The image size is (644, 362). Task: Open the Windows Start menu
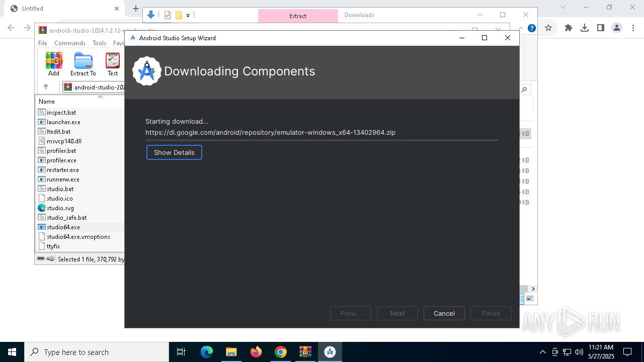pos(12,352)
